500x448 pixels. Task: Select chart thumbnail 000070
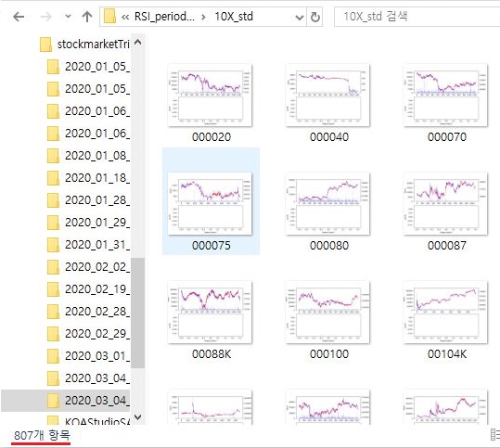click(x=445, y=95)
